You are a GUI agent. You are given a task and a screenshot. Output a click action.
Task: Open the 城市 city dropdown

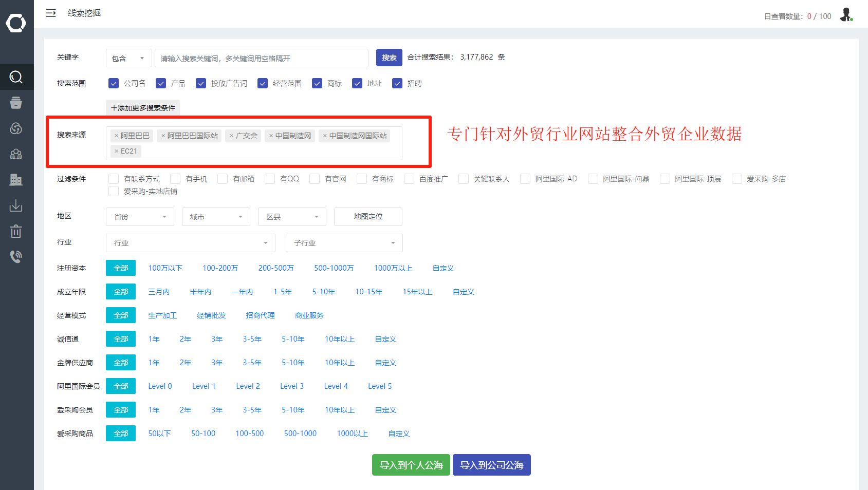click(216, 217)
